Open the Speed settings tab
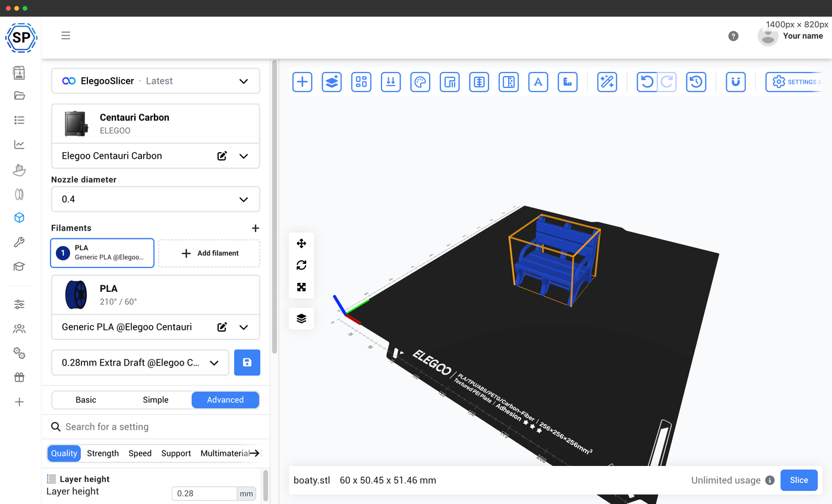 [x=140, y=453]
